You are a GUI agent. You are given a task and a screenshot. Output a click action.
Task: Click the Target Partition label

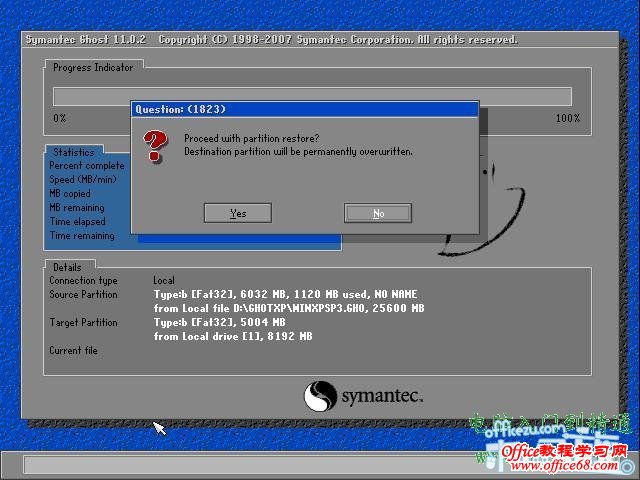83,322
